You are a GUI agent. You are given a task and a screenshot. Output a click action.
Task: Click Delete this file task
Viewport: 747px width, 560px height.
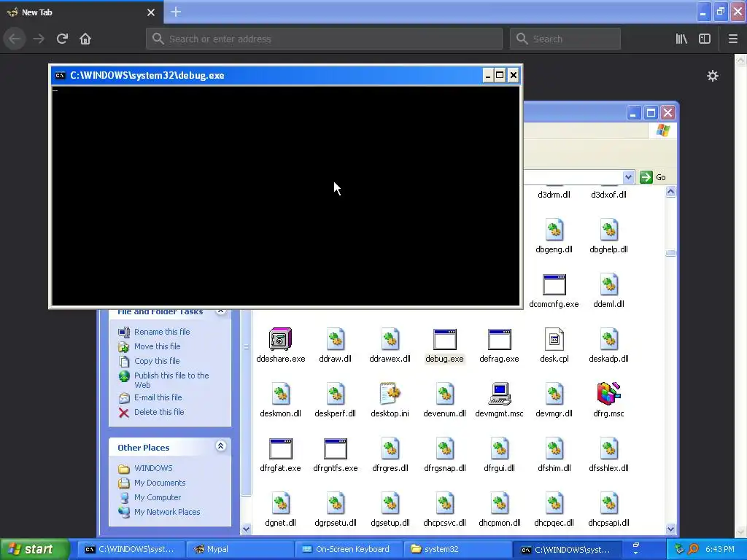(x=158, y=412)
